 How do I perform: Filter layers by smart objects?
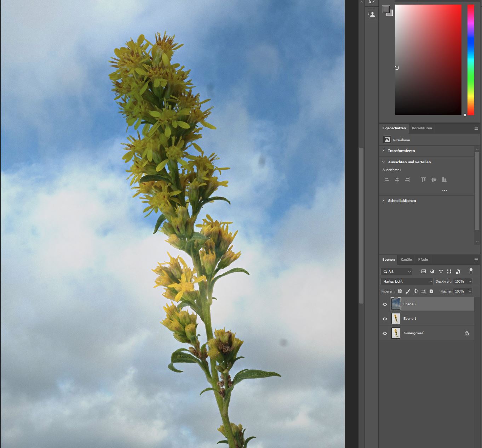pos(458,272)
